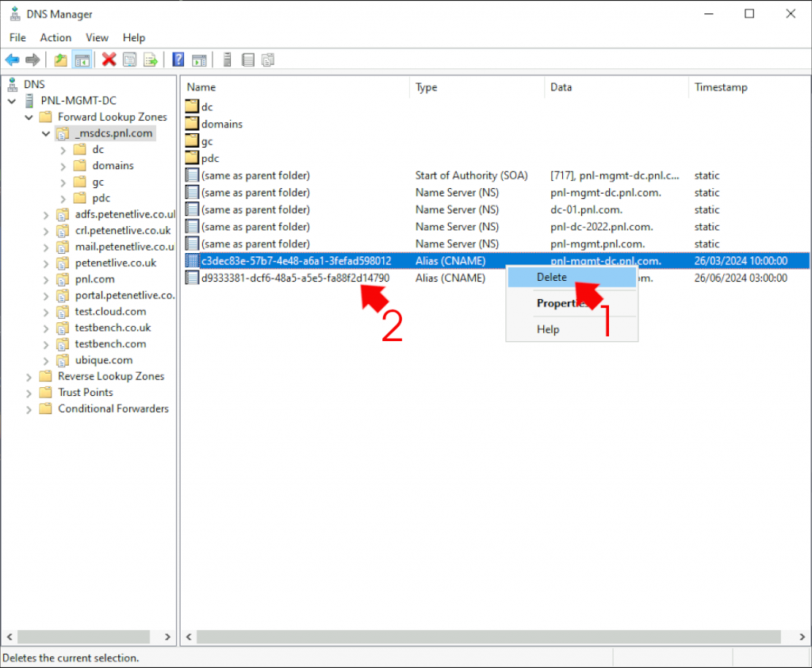Click the Forward navigation arrow

point(32,60)
